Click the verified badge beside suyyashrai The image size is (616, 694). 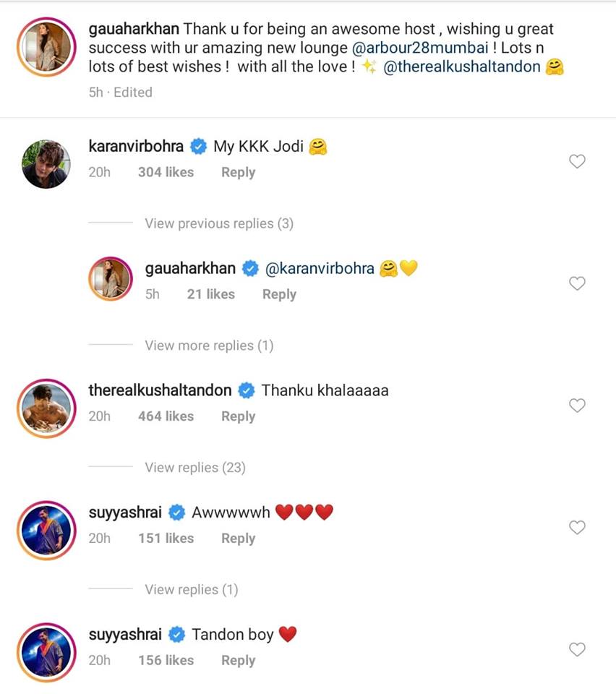coord(175,512)
